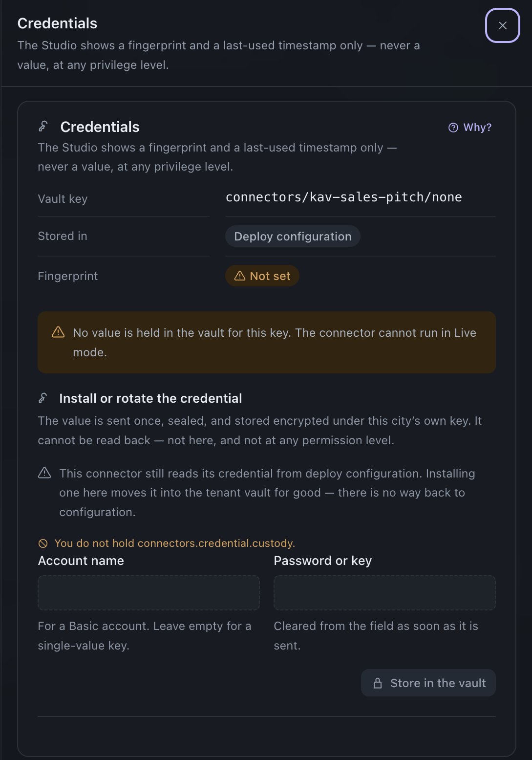Select the Not set fingerprint badge
This screenshot has width=532, height=760.
[262, 276]
